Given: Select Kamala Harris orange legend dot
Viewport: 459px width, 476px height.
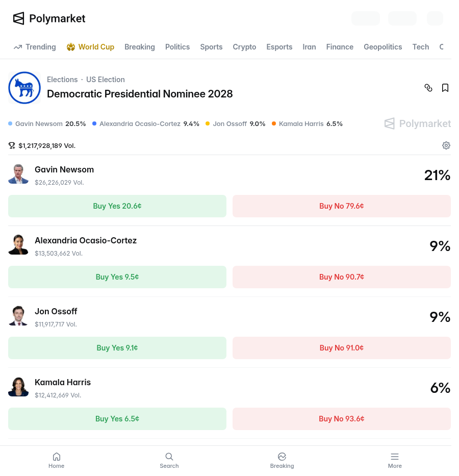Looking at the screenshot, I should coord(274,123).
